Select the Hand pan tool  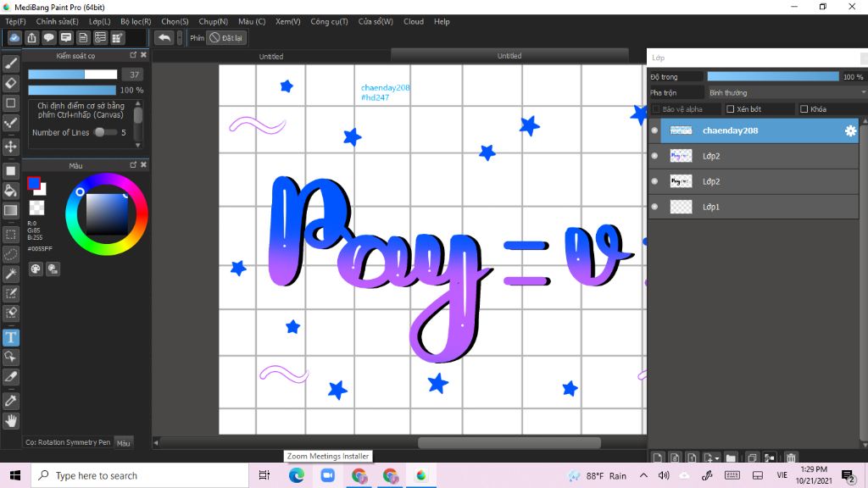10,420
